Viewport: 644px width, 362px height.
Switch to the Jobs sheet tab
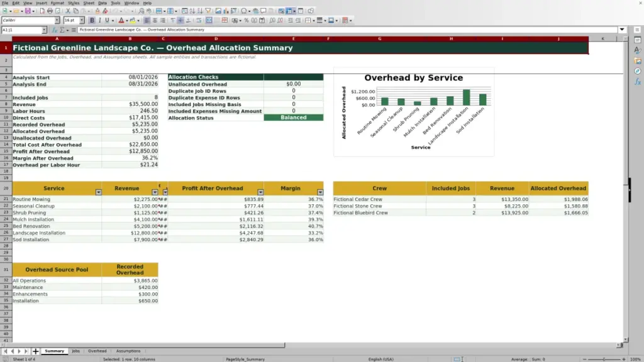click(75, 351)
